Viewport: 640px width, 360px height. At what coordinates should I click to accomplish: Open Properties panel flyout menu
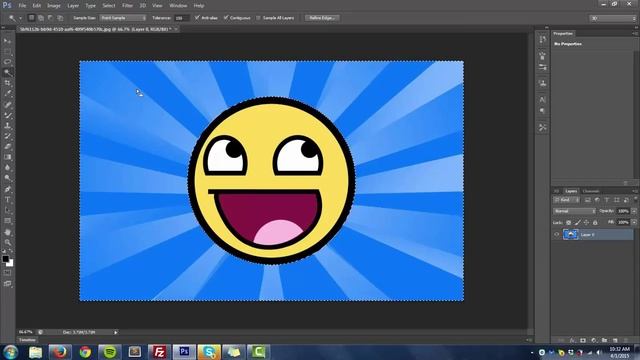[x=635, y=33]
